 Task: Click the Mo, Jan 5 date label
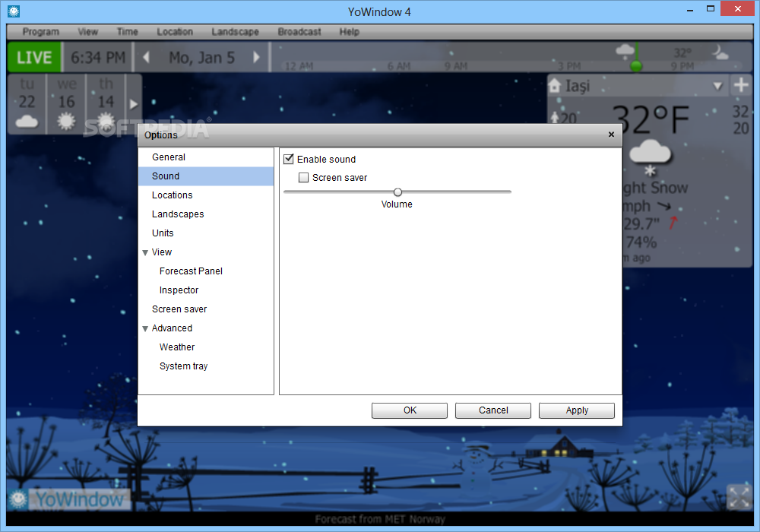click(201, 58)
